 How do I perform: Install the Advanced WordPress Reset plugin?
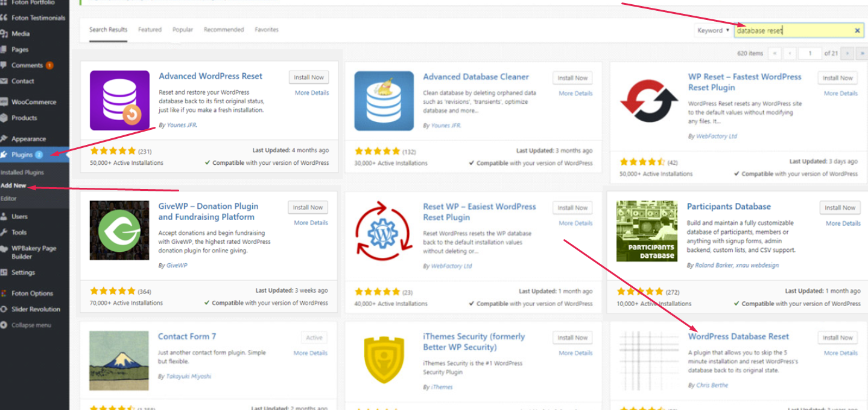(x=309, y=77)
